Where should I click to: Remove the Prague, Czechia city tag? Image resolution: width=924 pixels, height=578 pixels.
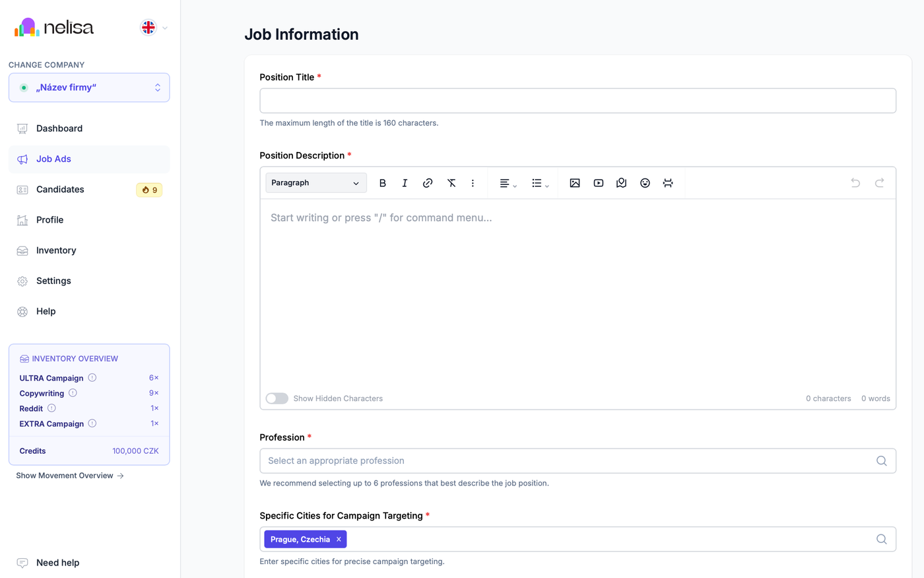point(339,539)
